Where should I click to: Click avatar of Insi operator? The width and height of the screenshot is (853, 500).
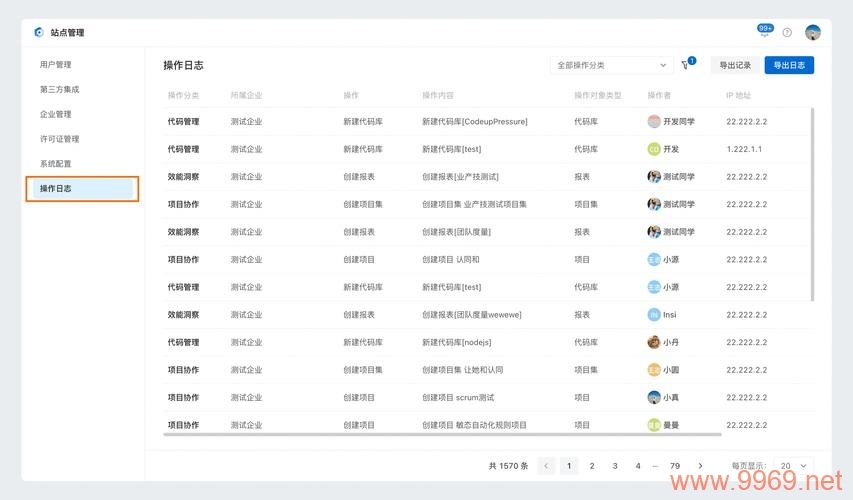tap(654, 314)
